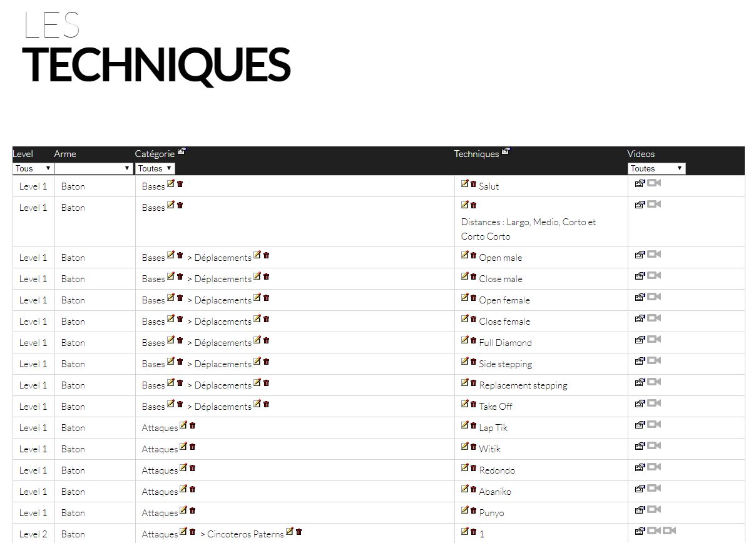756x543 pixels.
Task: Click the Videos column header
Action: pos(641,154)
